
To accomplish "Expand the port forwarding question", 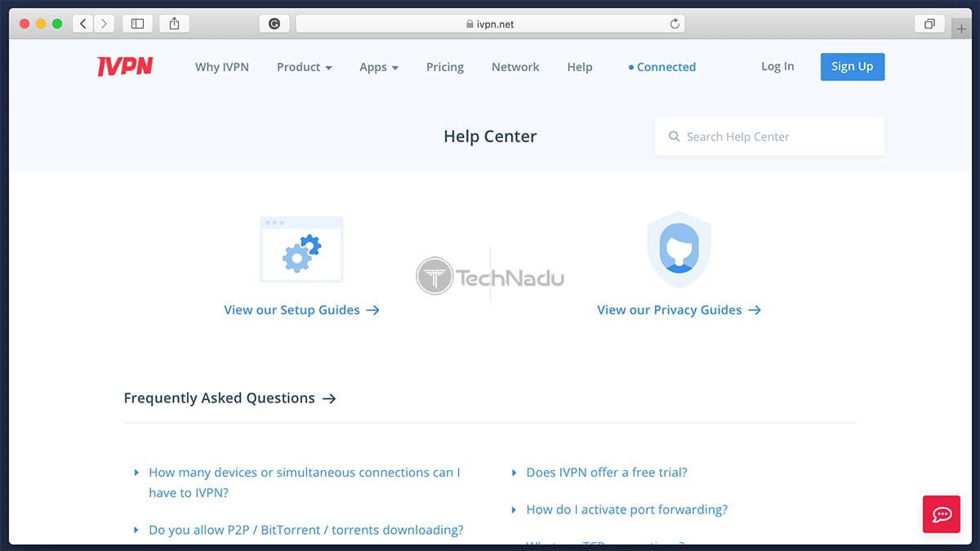I will (x=619, y=509).
